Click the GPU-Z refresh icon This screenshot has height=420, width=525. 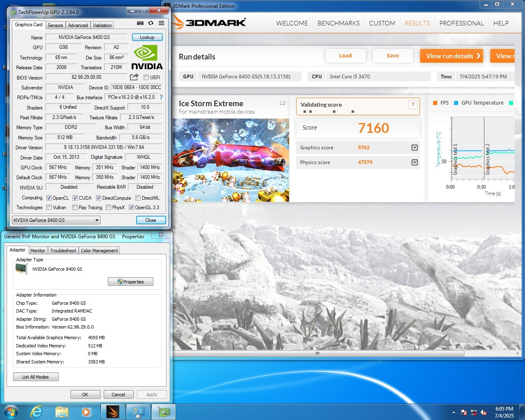coord(151,23)
